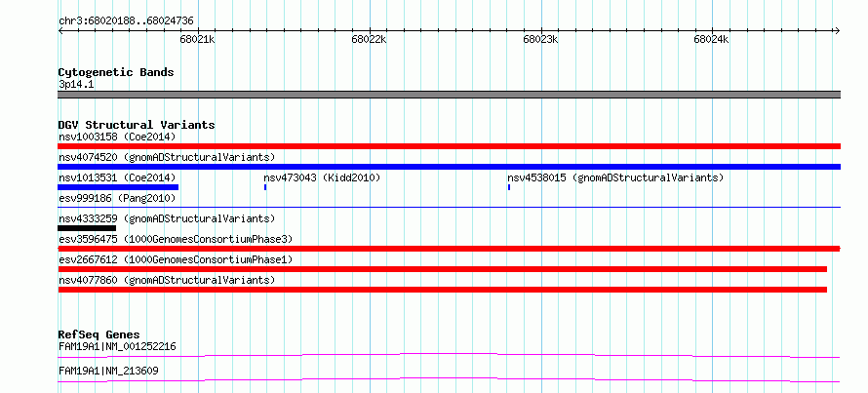This screenshot has width=868, height=393.
Task: Open nsv4538015 (gnomADStructuralVariants) label
Action: (x=615, y=177)
